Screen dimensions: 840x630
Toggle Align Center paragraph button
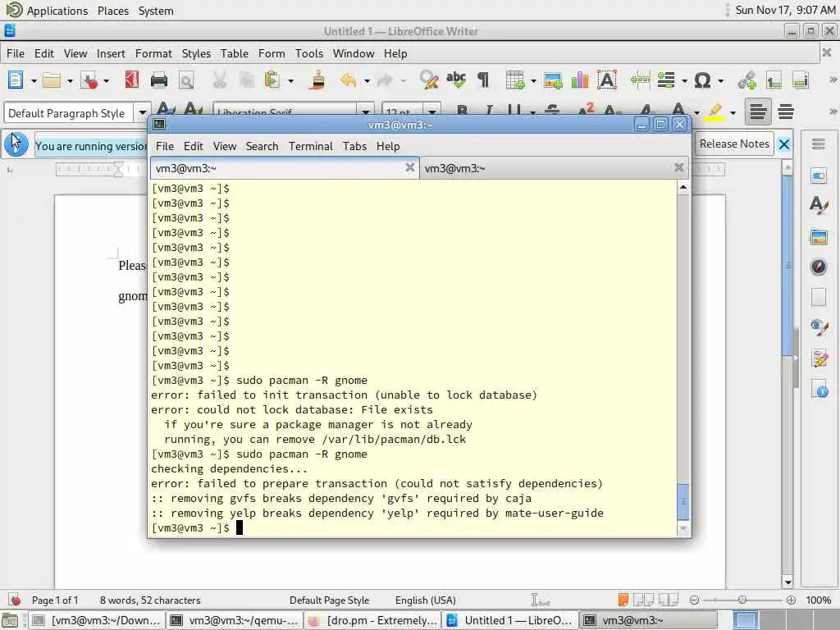pos(786,112)
